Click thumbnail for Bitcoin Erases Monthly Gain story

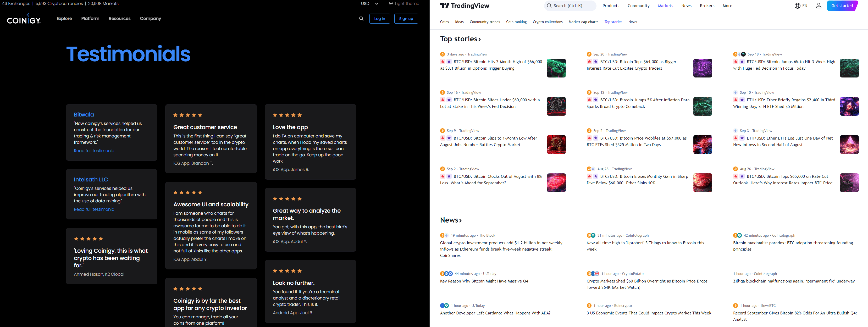click(703, 183)
